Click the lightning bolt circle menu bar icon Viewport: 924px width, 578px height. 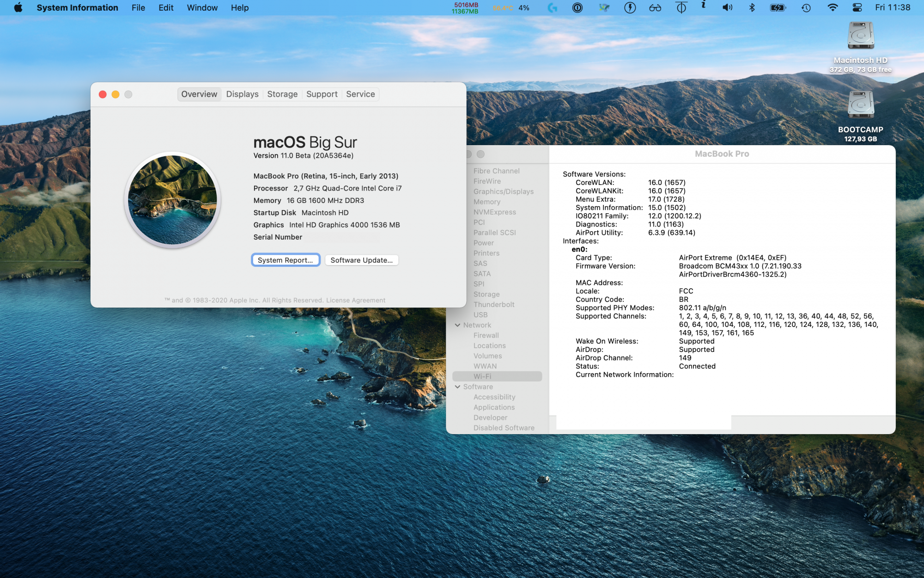[x=630, y=7]
